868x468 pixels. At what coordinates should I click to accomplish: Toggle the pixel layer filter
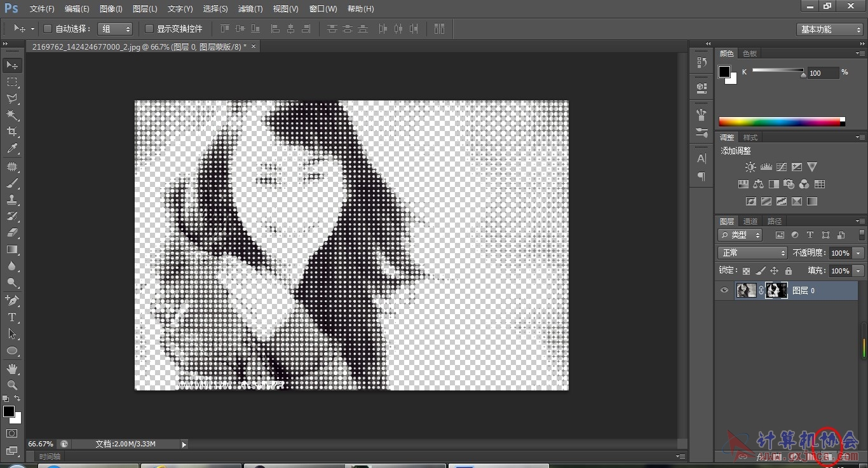pyautogui.click(x=780, y=235)
